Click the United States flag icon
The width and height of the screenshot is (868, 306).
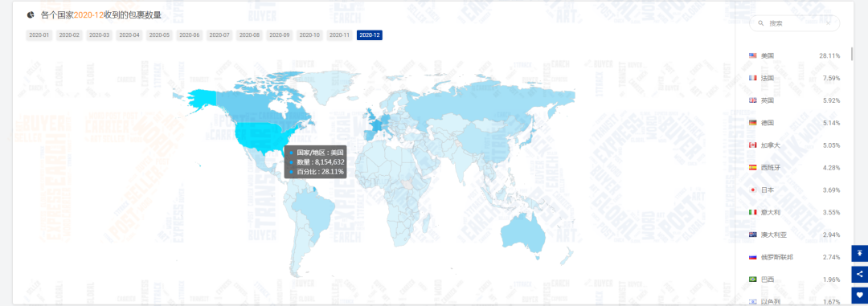tap(752, 55)
